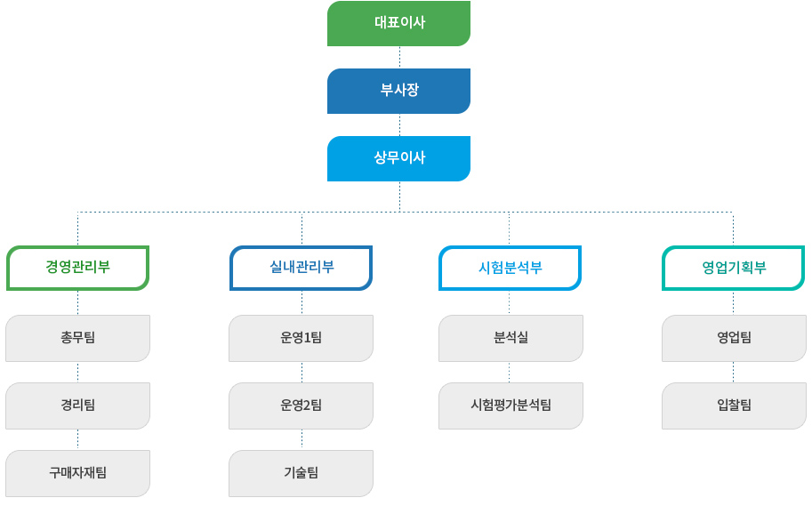Click the green 대표이사 box
Image resolution: width=812 pixels, height=506 pixels.
[x=398, y=23]
